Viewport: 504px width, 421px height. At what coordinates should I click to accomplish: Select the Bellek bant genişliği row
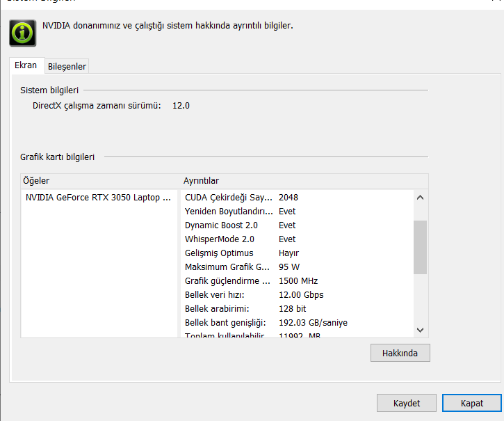297,322
